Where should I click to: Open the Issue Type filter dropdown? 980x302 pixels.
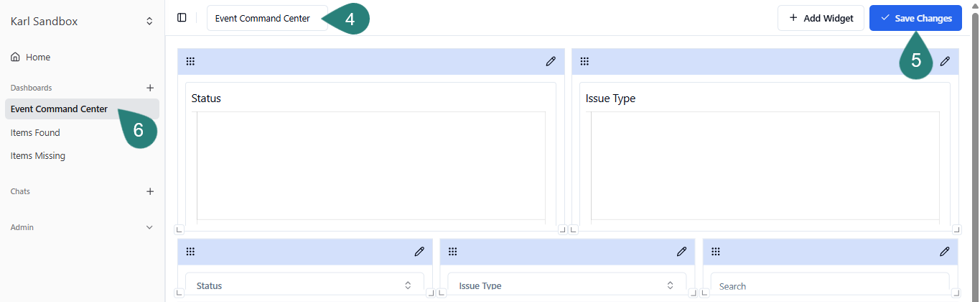(566, 285)
